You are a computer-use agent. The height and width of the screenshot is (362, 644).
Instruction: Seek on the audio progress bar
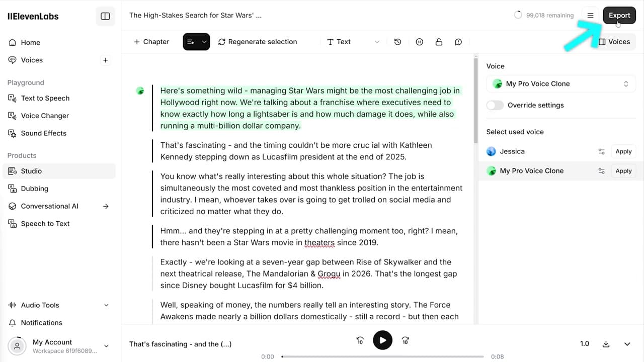tap(382, 356)
